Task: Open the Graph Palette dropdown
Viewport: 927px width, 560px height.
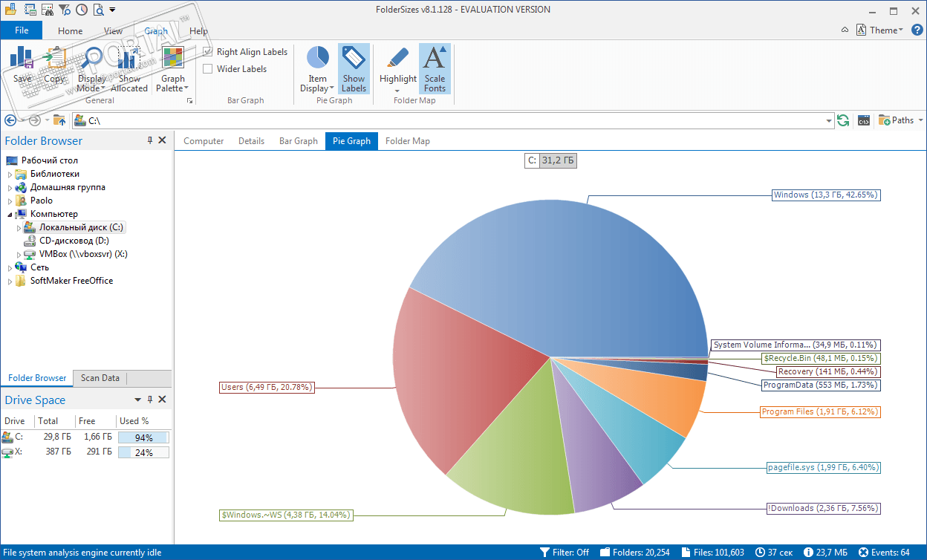Action: click(x=172, y=69)
